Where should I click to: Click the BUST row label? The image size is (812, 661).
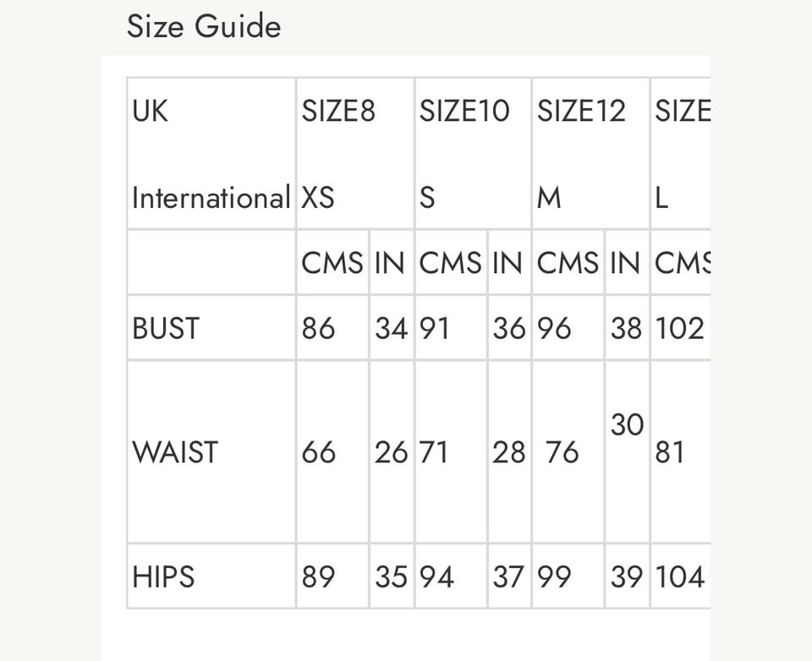(x=166, y=328)
